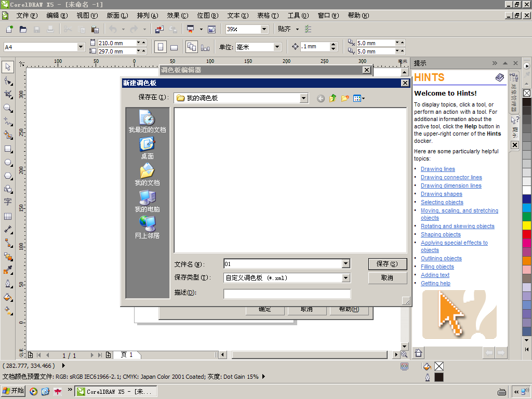Select the Outline pen tool
This screenshot has width=532, height=399.
click(x=7, y=284)
